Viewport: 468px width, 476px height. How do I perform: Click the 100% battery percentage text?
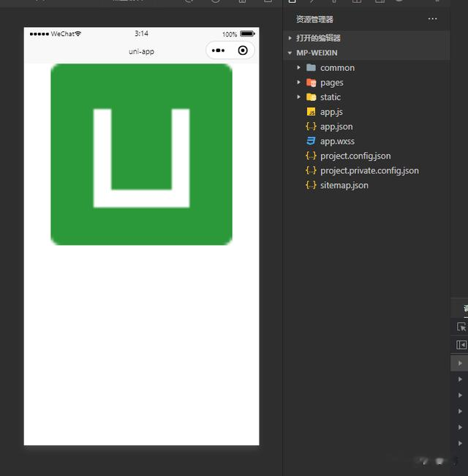point(230,34)
